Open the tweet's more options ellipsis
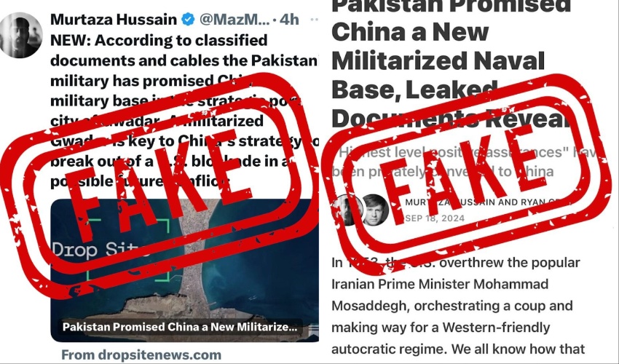The image size is (619, 364). [x=315, y=20]
